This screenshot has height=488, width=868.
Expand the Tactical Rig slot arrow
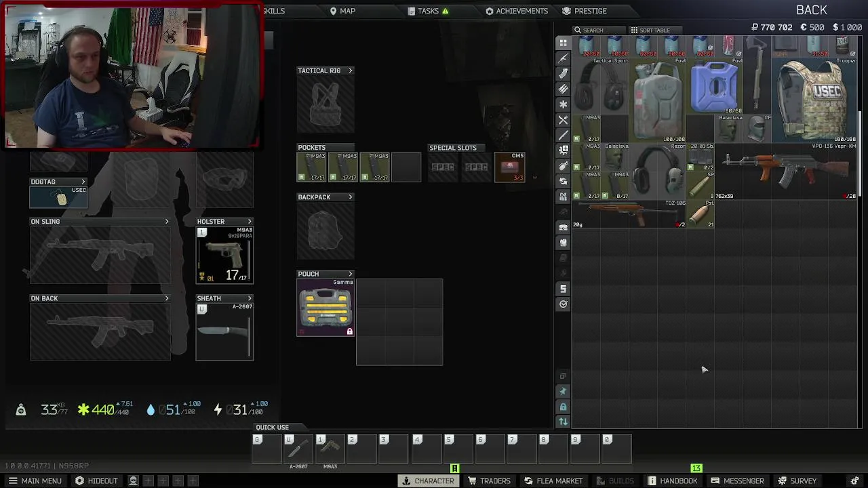(350, 70)
